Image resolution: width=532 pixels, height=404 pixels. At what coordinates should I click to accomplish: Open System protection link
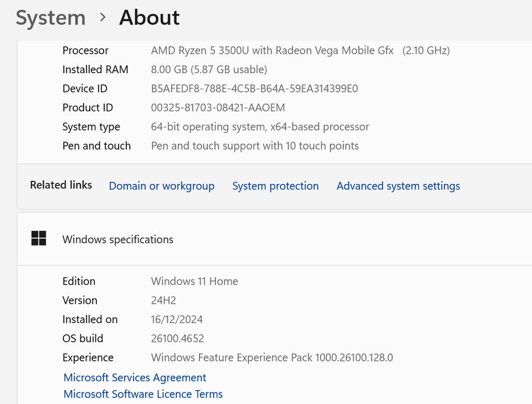click(275, 186)
